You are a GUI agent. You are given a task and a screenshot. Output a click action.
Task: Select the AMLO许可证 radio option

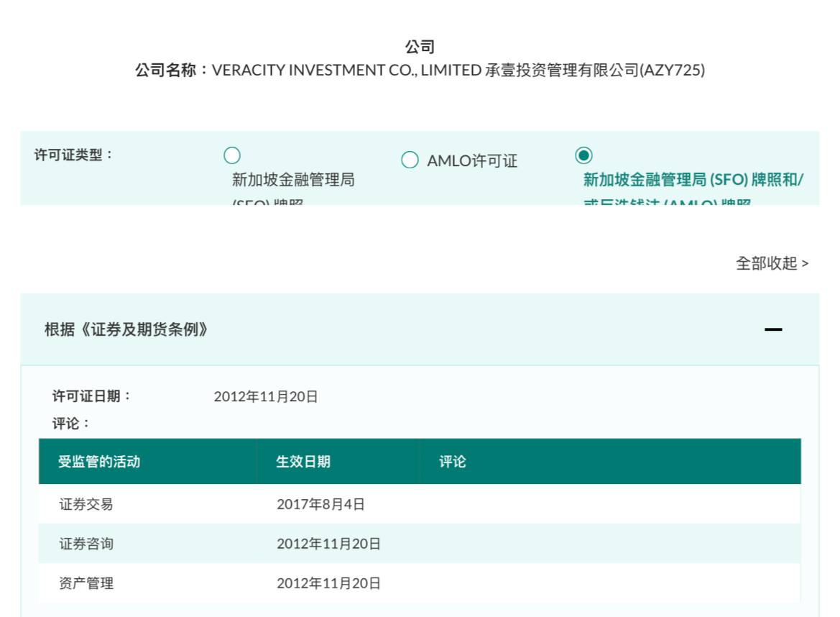tap(410, 160)
